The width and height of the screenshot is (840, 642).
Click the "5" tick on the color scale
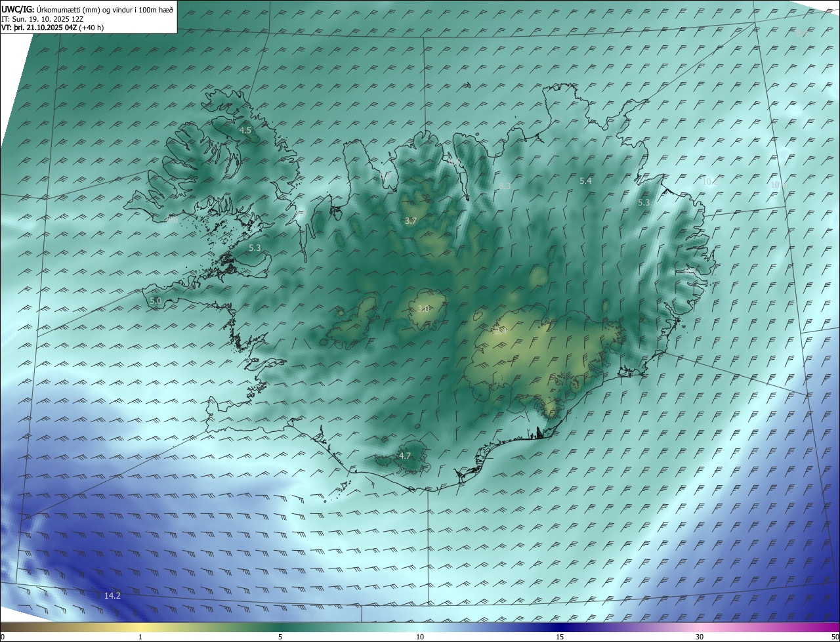280,637
